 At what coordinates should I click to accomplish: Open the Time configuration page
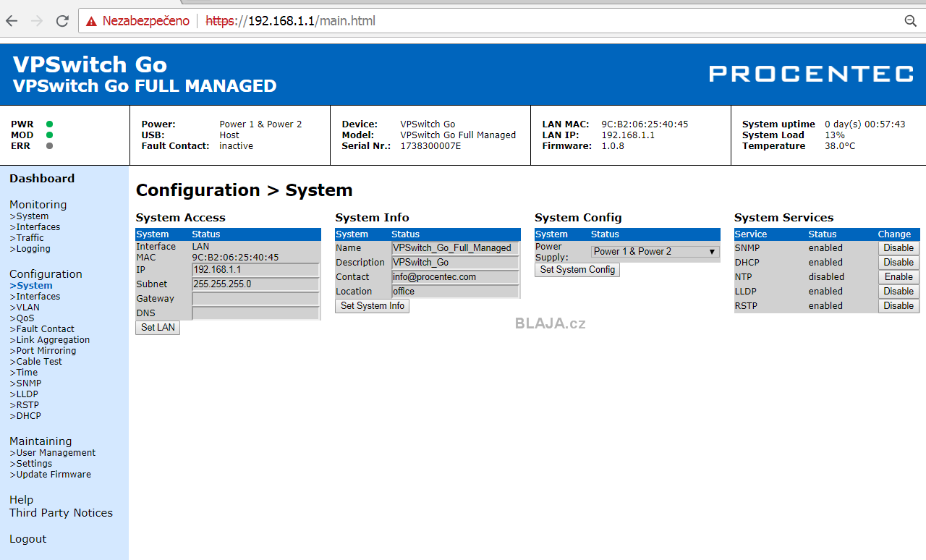(x=24, y=373)
